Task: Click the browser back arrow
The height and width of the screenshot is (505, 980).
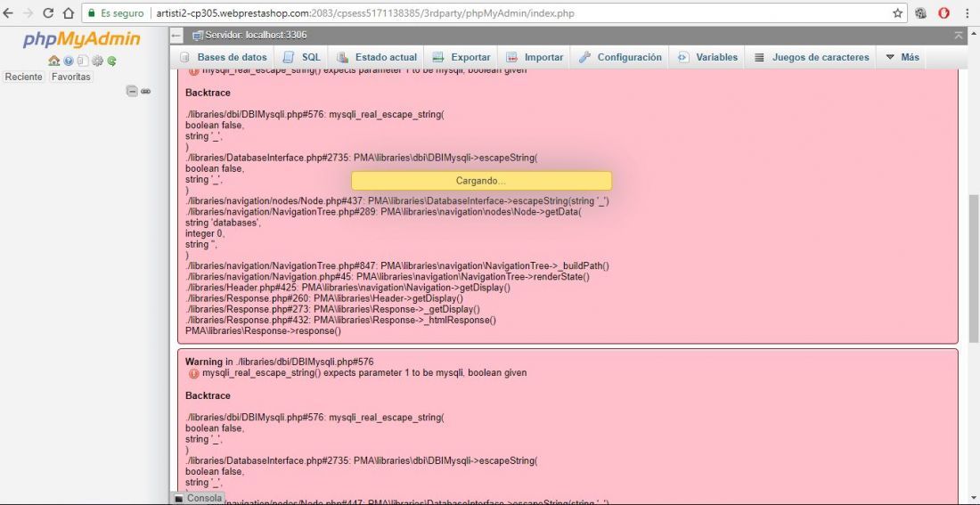Action: (8, 13)
